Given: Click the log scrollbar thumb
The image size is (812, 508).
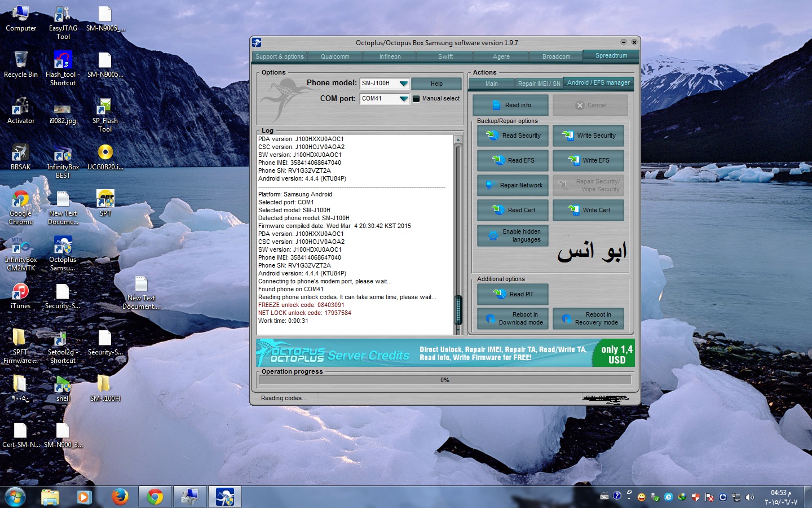Looking at the screenshot, I should pos(458,310).
